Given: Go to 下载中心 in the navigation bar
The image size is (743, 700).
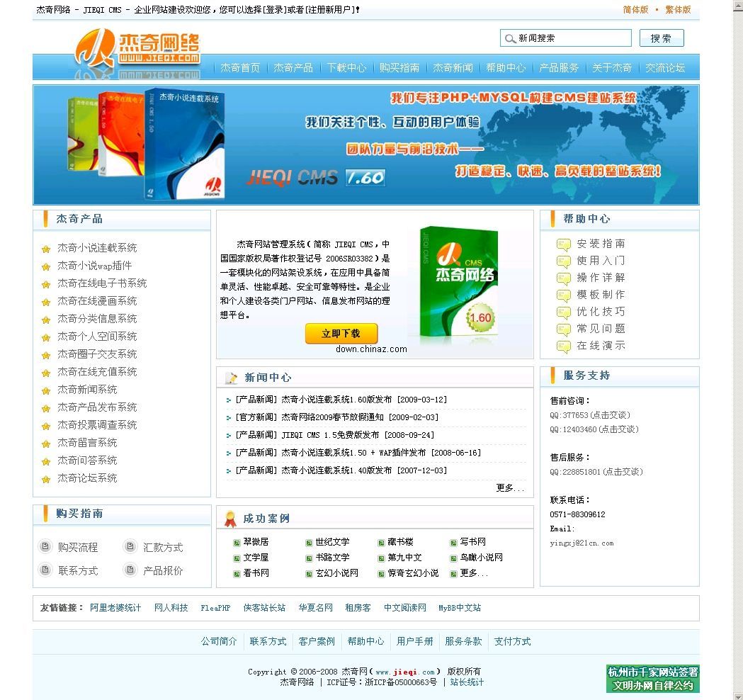Looking at the screenshot, I should click(x=346, y=68).
